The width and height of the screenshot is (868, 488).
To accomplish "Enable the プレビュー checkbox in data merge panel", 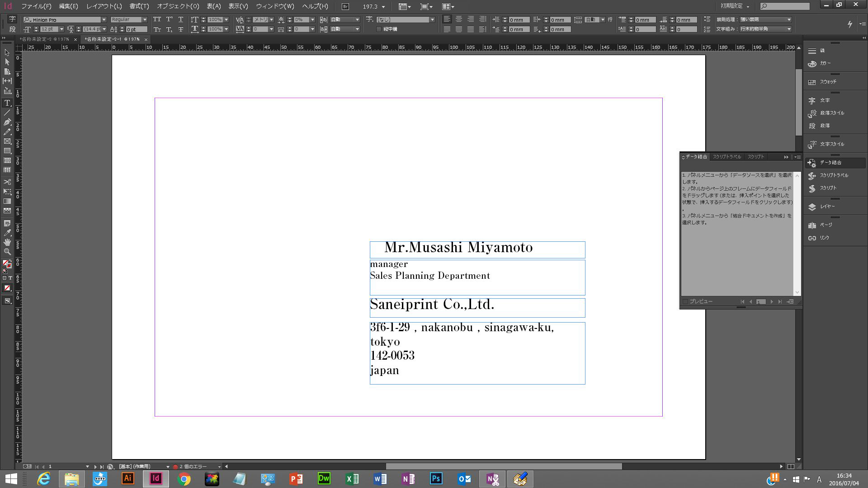I will (685, 301).
